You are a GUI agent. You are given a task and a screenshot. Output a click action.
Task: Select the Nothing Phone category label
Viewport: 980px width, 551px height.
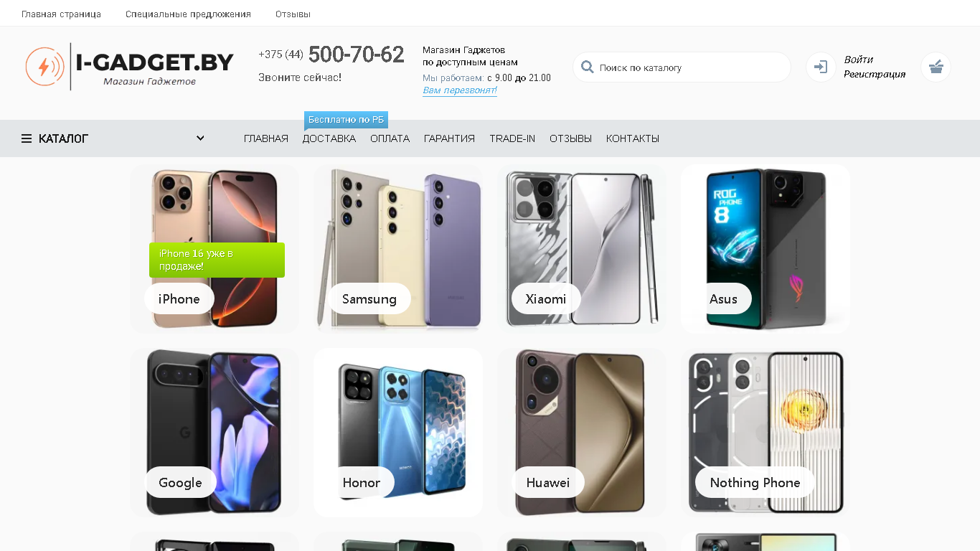click(x=755, y=482)
